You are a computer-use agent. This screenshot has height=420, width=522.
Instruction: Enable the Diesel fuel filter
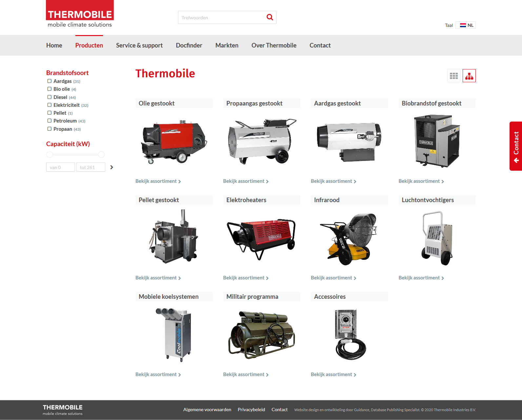(49, 97)
